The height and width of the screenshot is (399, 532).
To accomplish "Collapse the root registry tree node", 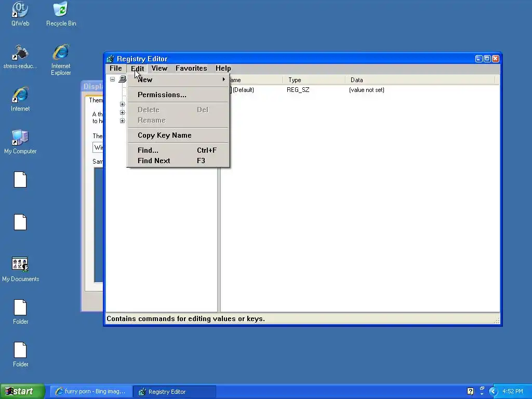I will point(112,79).
